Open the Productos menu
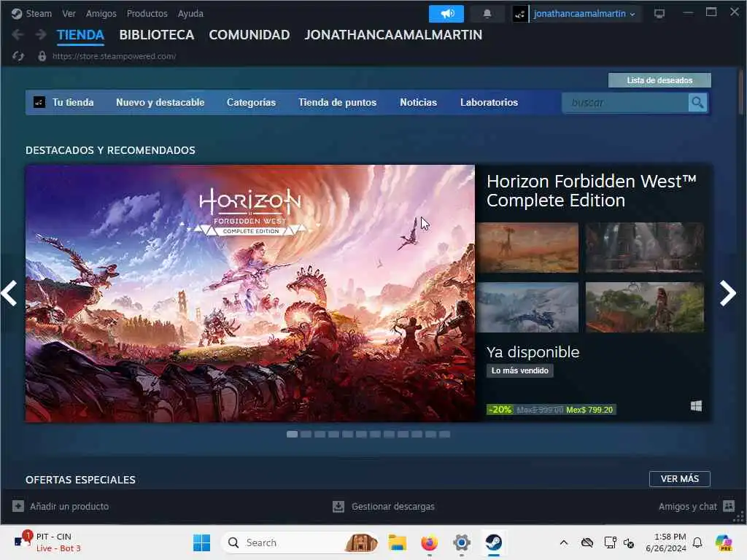This screenshot has height=560, width=747. click(x=147, y=14)
